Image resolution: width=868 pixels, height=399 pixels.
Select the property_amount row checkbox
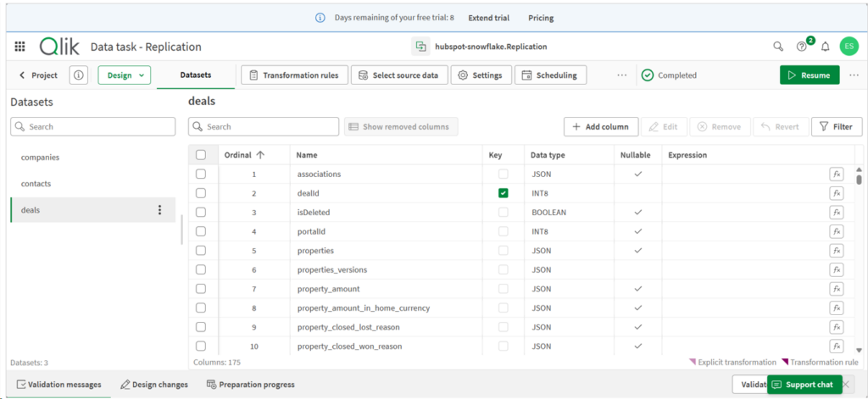[201, 289]
